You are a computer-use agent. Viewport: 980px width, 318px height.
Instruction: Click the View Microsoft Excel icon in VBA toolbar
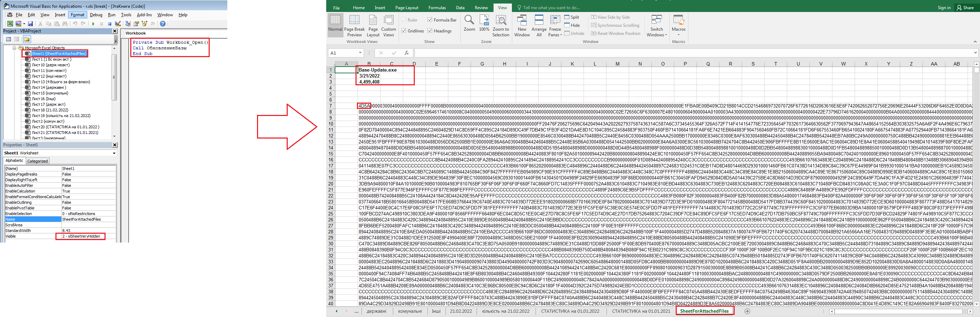(10, 24)
